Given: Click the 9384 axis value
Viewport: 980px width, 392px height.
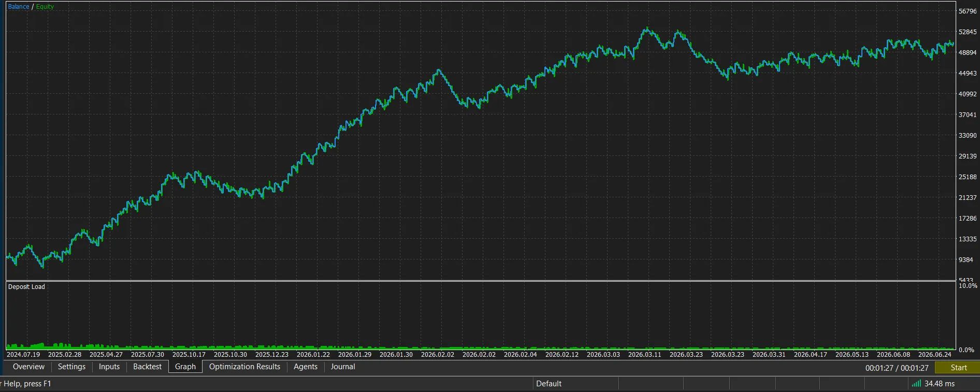Looking at the screenshot, I should pos(965,260).
